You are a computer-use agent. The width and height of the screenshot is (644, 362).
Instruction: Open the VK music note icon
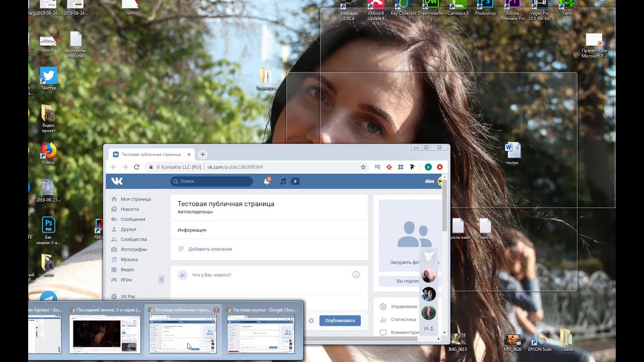click(283, 181)
